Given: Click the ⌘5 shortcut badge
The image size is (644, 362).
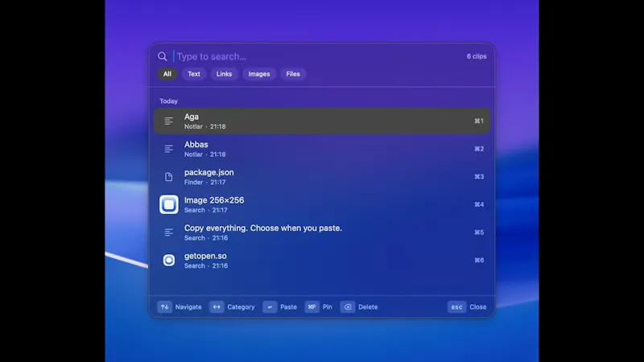Looking at the screenshot, I should [479, 232].
